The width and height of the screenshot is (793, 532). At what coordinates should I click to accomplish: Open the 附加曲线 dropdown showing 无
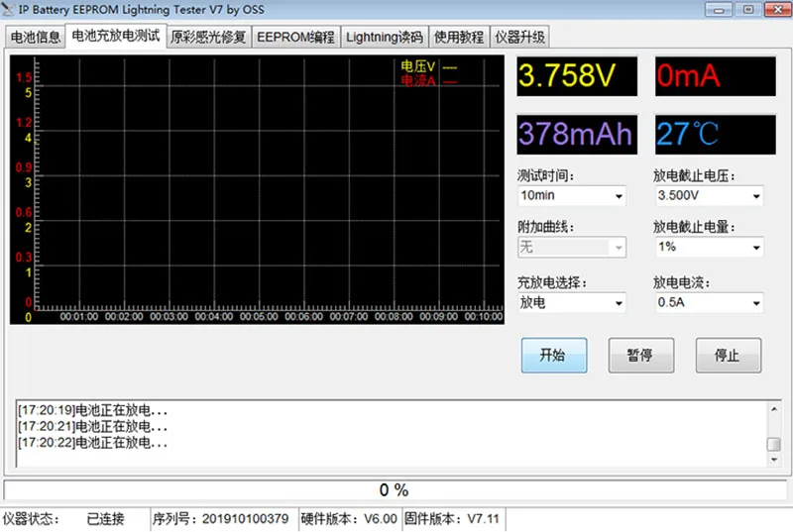click(x=572, y=247)
